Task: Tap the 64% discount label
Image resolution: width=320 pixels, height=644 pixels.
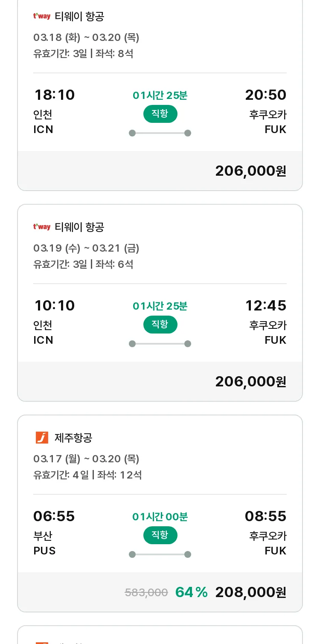Action: (x=192, y=592)
